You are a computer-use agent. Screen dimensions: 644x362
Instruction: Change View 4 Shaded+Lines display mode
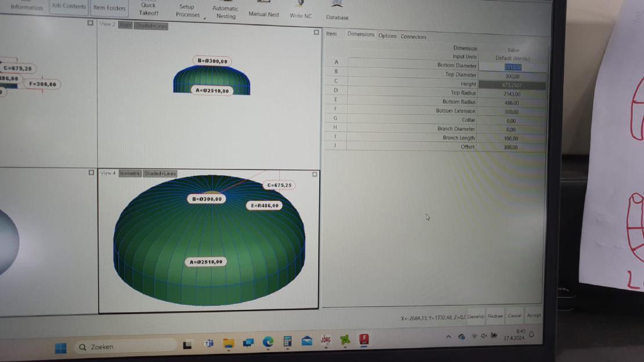click(x=160, y=173)
